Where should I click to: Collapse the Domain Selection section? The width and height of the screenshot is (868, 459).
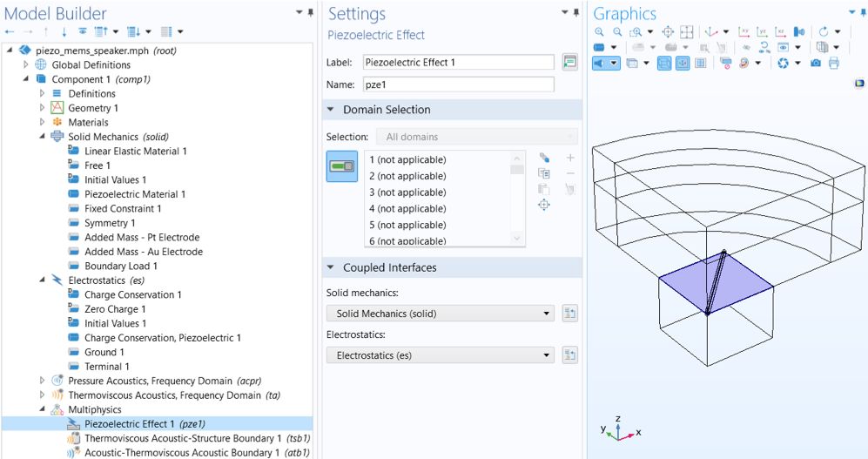(x=332, y=110)
